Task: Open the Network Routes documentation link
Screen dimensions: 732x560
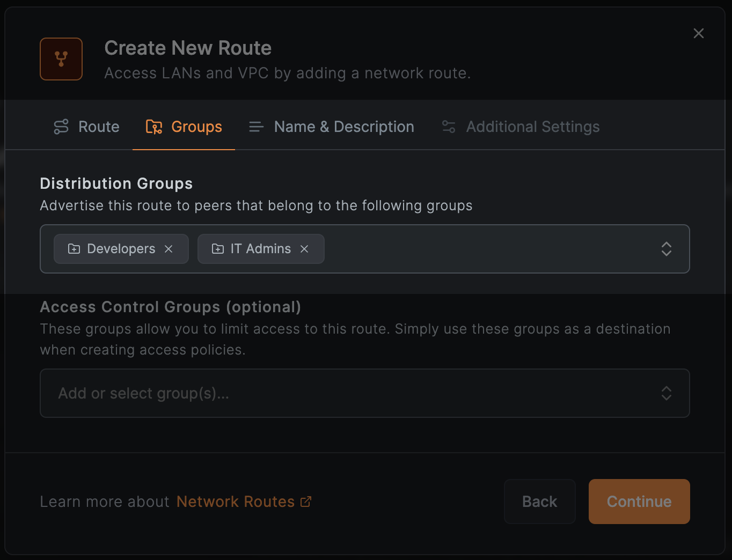Action: pyautogui.click(x=236, y=501)
